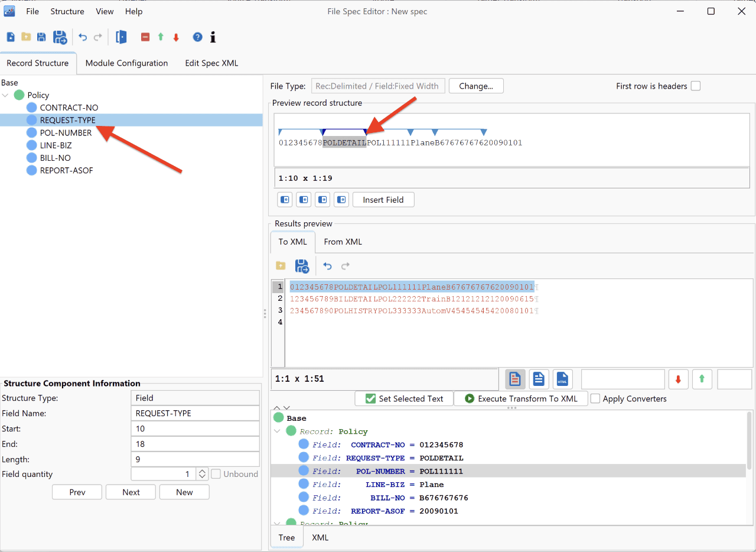
Task: Click the Save As icon in Results preview
Action: tap(302, 266)
